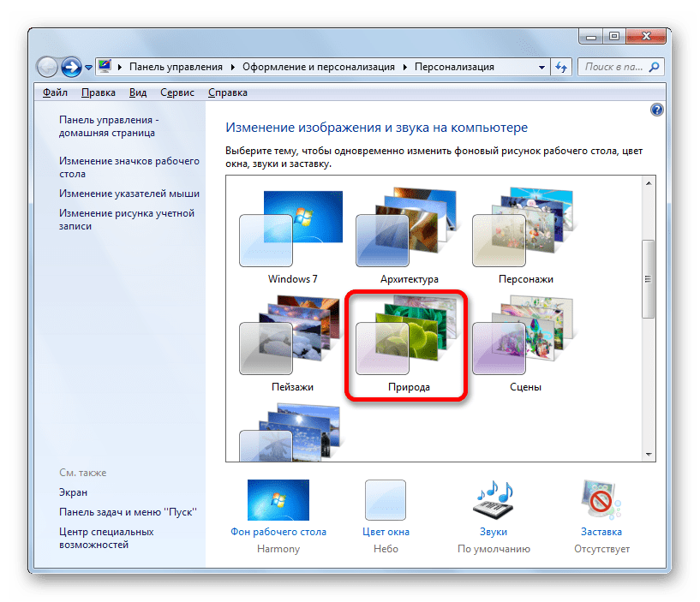The width and height of the screenshot is (700, 602).
Task: Click the Заставка link text
Action: pos(601,532)
